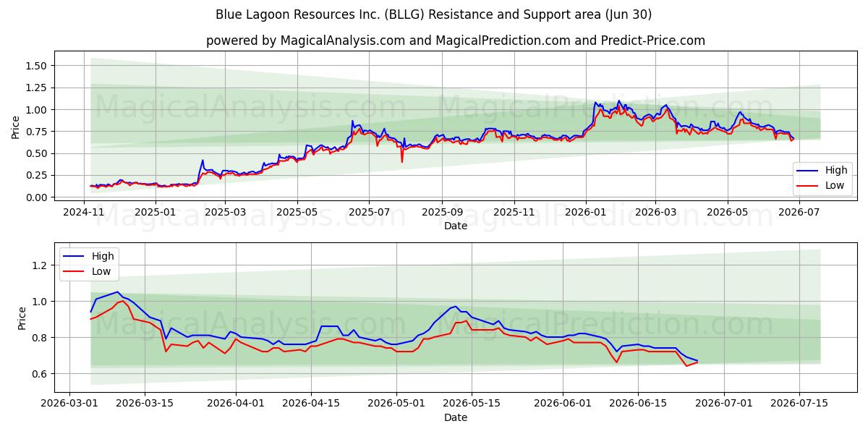Click the top chart x-axis label '2026-05'

pyautogui.click(x=727, y=213)
